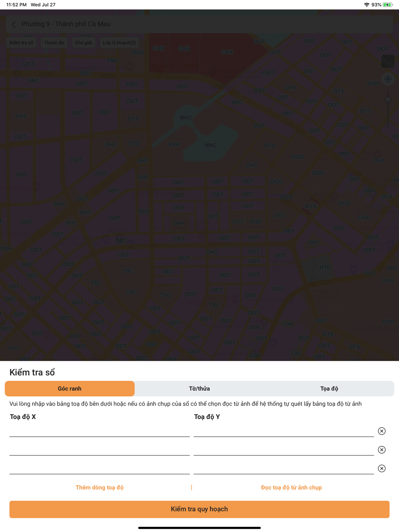Tap the Phường 9 - Thành phố Cà Mau title

[66, 24]
